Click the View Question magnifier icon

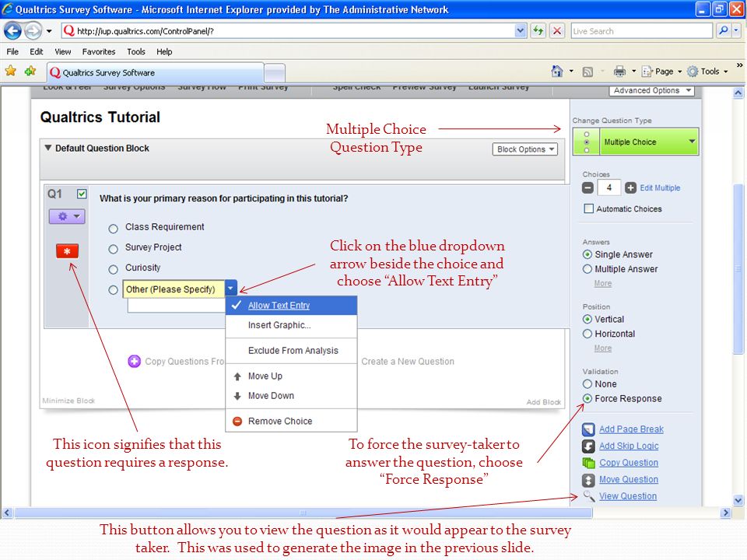pyautogui.click(x=589, y=496)
